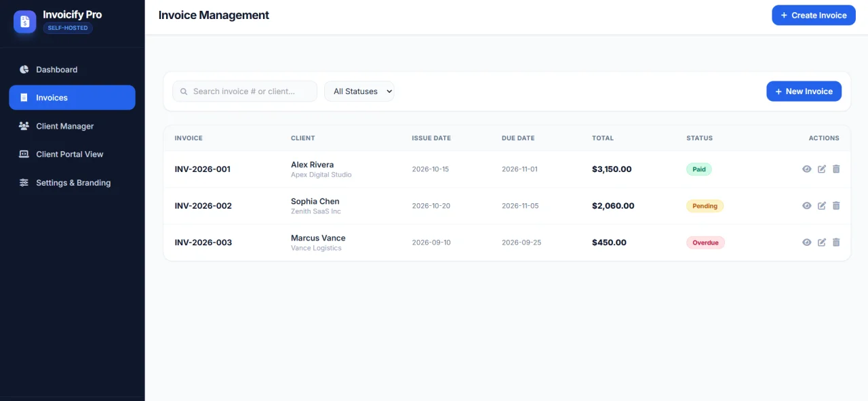
Task: Click the Status column header
Action: click(699, 138)
